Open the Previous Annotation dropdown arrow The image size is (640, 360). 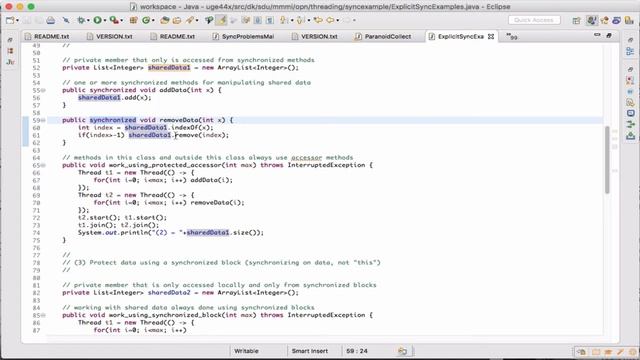coord(309,20)
